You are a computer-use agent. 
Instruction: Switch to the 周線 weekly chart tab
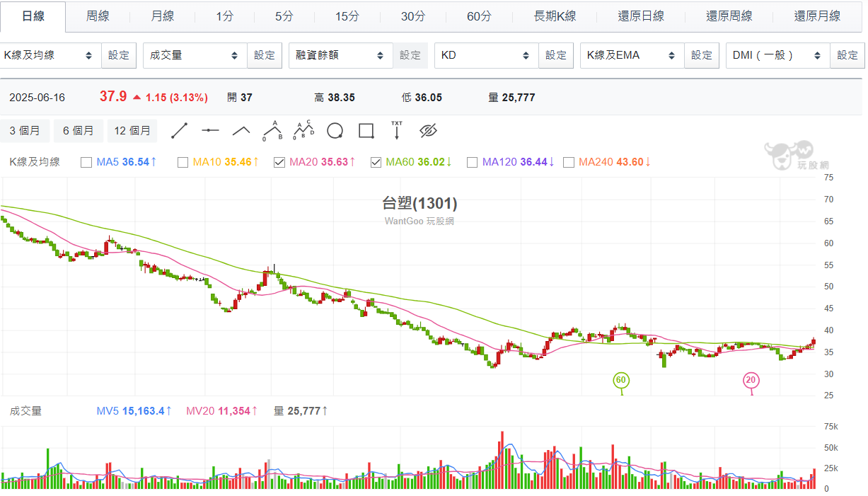click(x=98, y=16)
